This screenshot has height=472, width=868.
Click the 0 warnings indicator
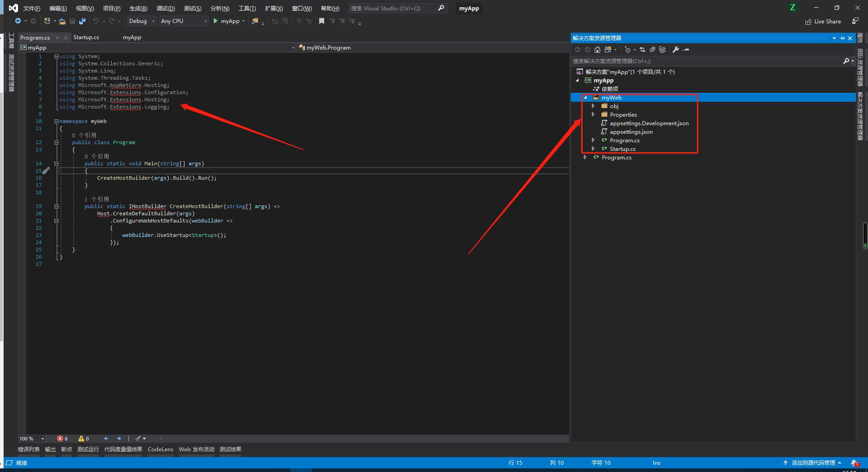pos(84,439)
